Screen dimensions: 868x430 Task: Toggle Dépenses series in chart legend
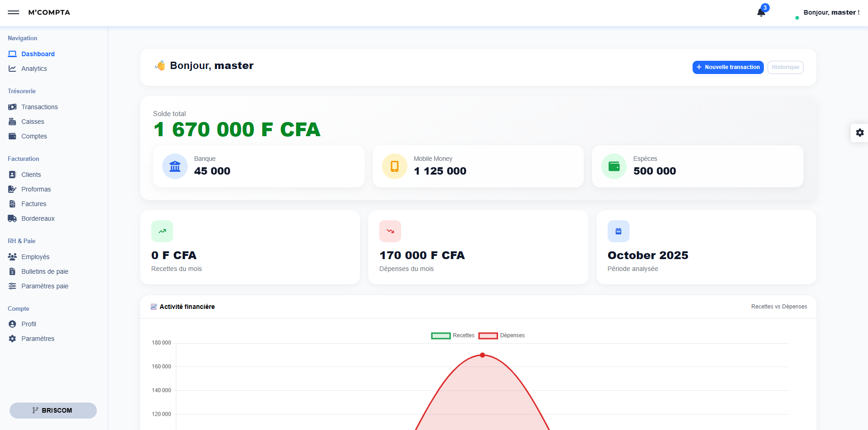[x=502, y=335]
